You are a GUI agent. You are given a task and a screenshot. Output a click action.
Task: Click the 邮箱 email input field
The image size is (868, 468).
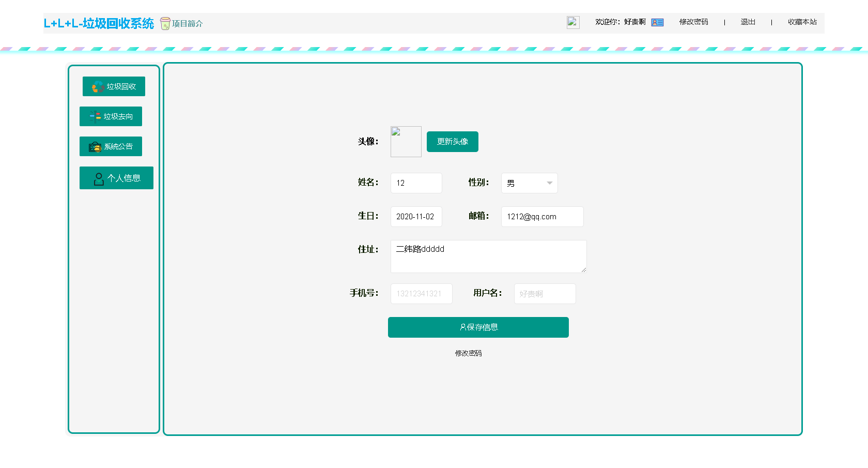542,216
